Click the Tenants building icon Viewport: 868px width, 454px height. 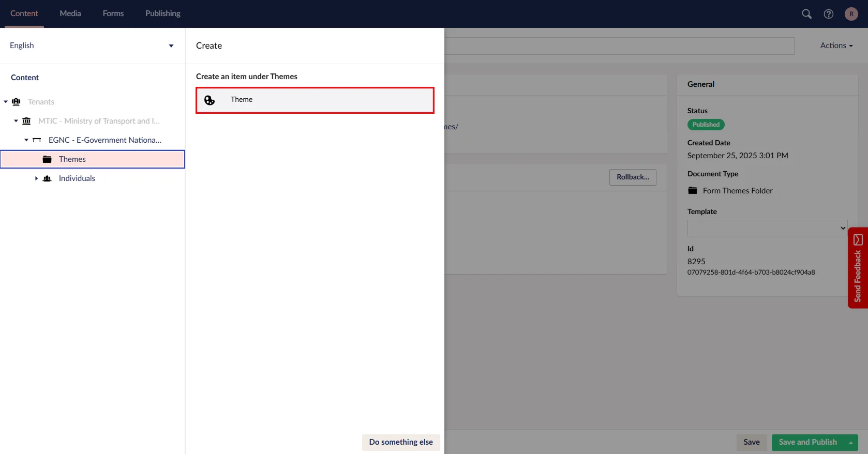tap(16, 102)
